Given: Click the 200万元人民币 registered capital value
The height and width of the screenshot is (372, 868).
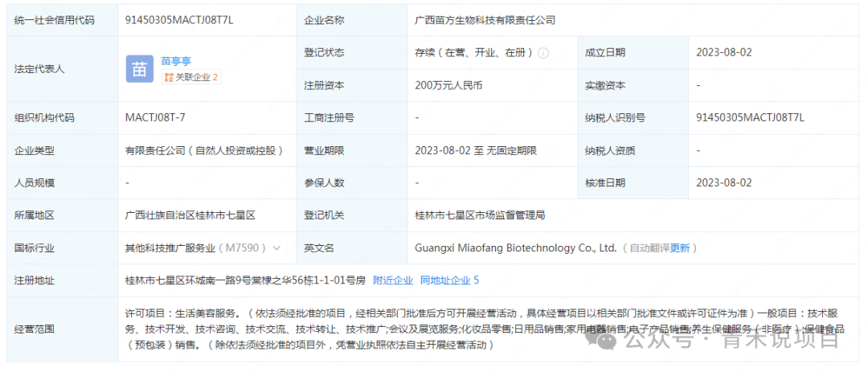Looking at the screenshot, I should [448, 85].
